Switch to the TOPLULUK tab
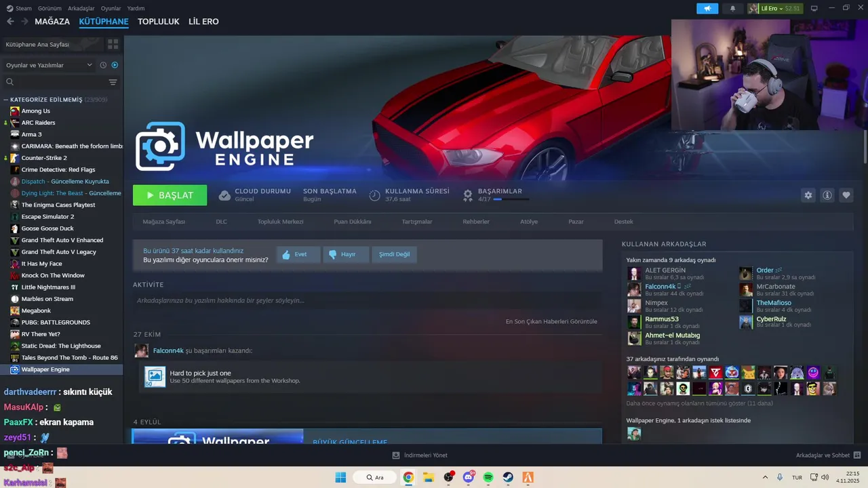 [158, 22]
